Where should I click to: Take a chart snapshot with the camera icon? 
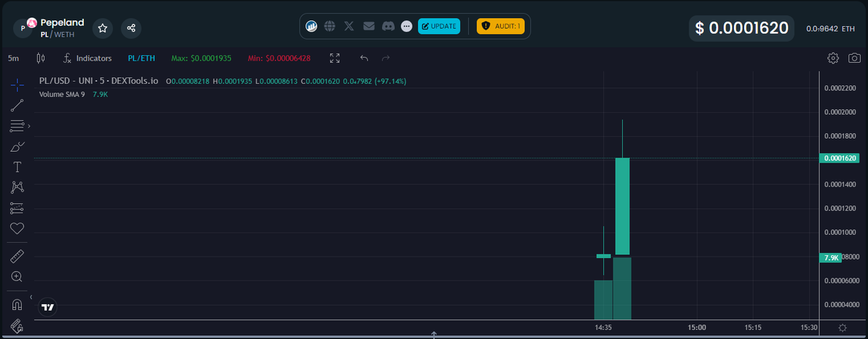(x=854, y=58)
